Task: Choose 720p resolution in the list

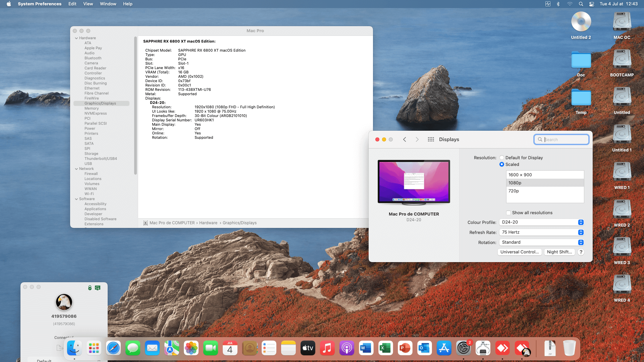Action: 545,191
